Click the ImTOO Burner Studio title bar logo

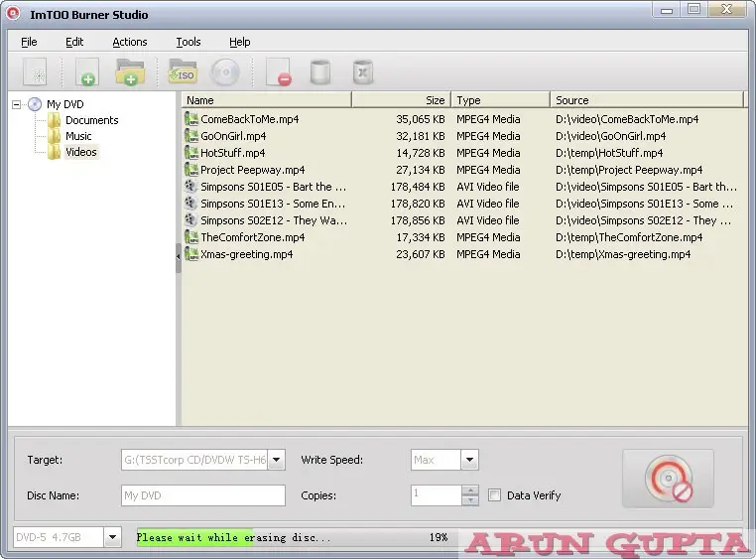point(13,14)
